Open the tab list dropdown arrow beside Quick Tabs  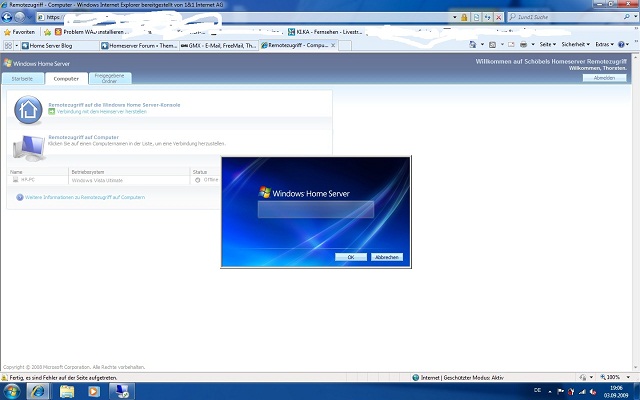point(17,45)
